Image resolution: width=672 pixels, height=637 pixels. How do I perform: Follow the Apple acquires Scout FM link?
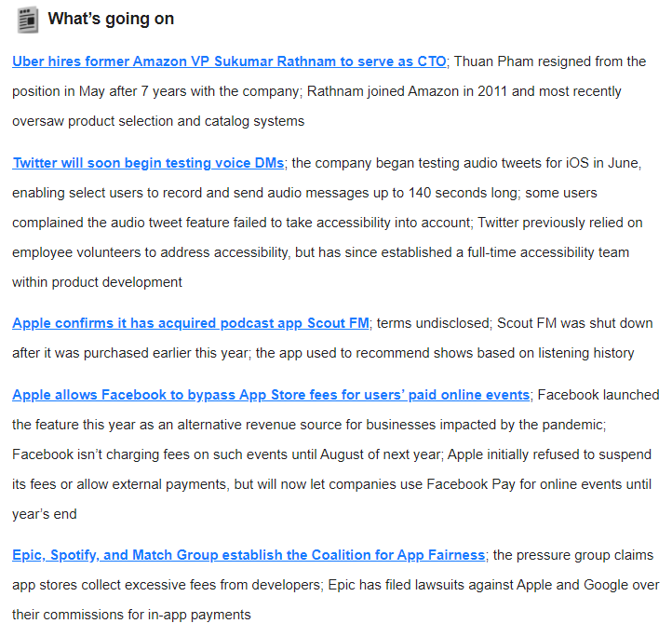pos(191,323)
